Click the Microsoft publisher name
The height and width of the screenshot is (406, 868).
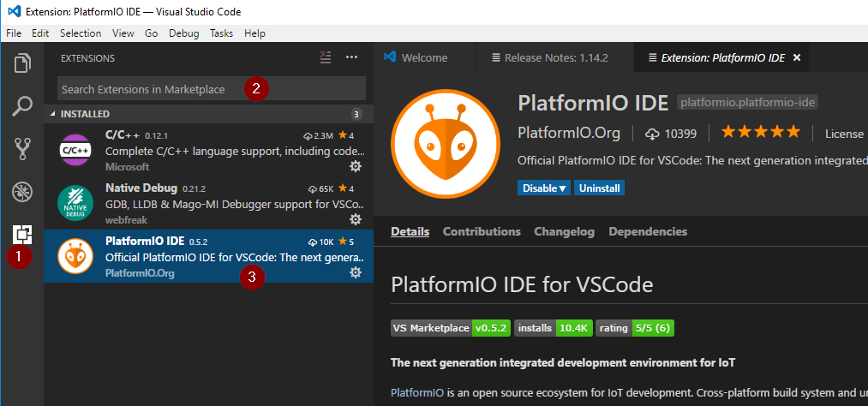coord(128,166)
